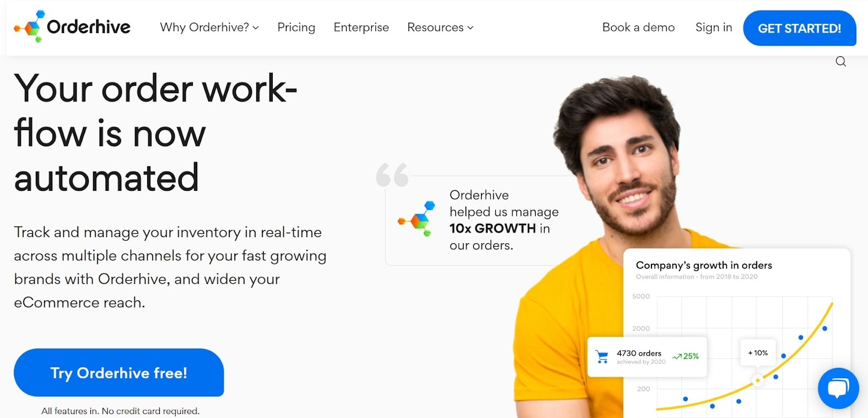Click the large quotation mark icon
The width and height of the screenshot is (868, 418).
(392, 175)
